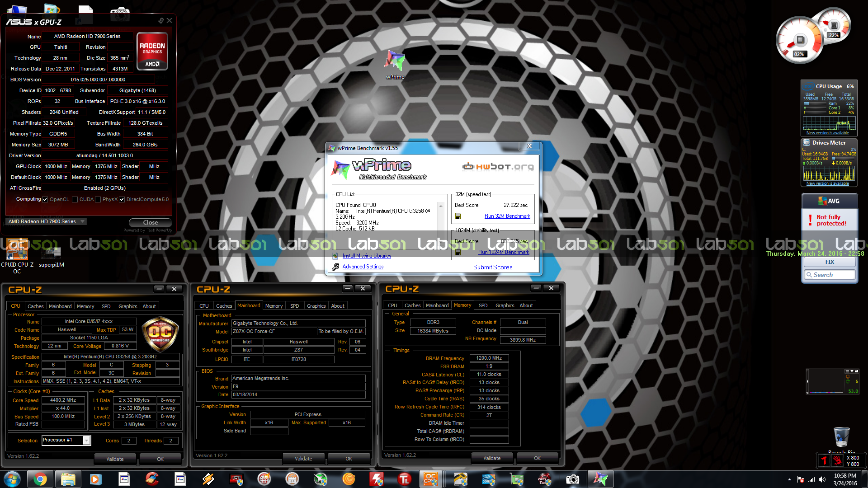Open the Intel Core taskbar icon
Image resolution: width=868 pixels, height=488 pixels.
(488, 479)
